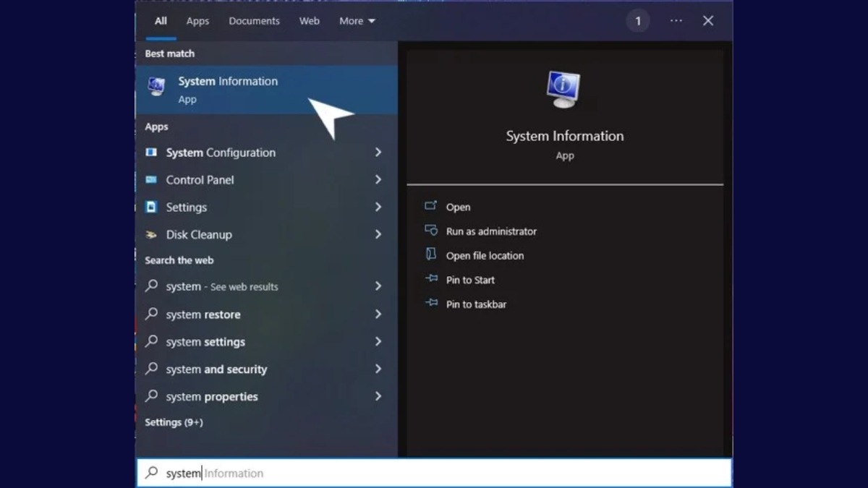The width and height of the screenshot is (868, 488).
Task: Click the Settings gear icon in Apps list
Action: (151, 207)
